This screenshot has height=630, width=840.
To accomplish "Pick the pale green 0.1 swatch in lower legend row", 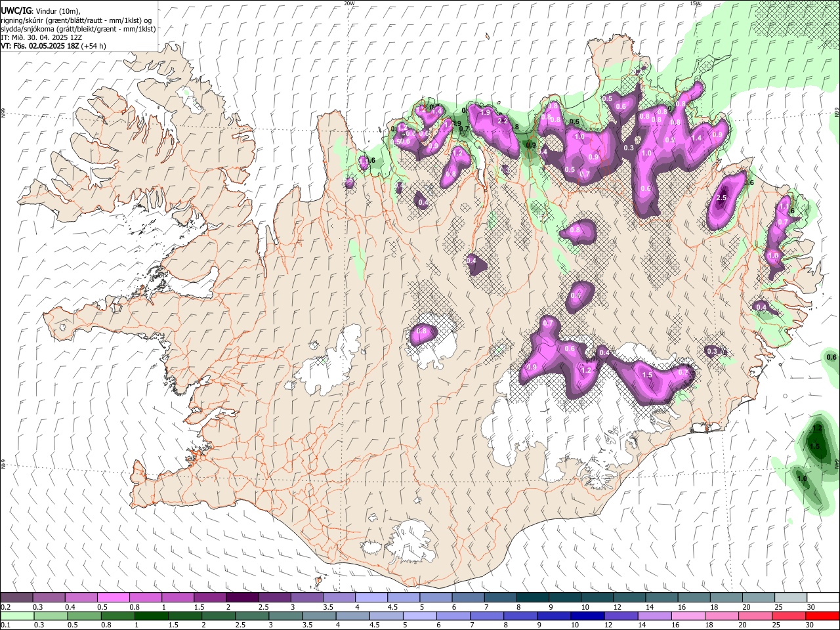I will click(17, 616).
